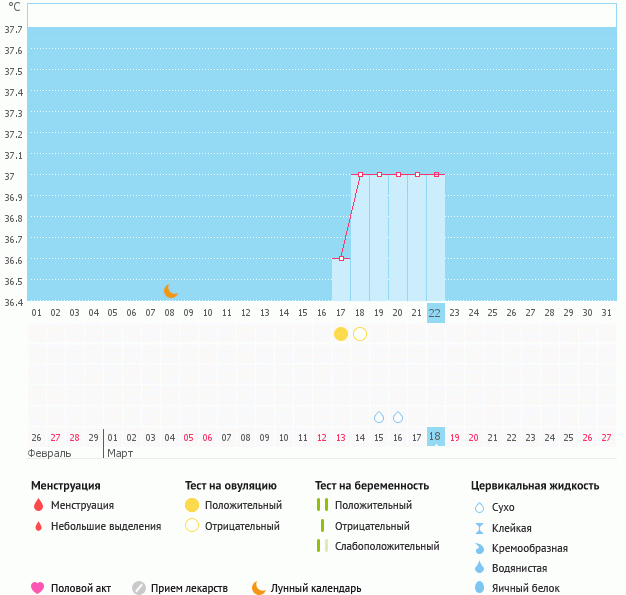The width and height of the screenshot is (626, 595).
Task: Click the dry fluid drop under day 20
Action: [x=398, y=417]
